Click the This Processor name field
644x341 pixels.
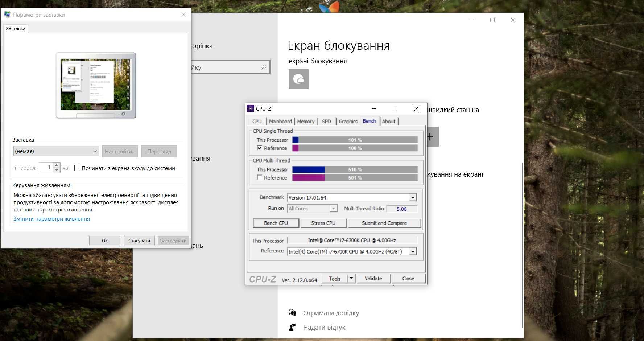(x=352, y=240)
